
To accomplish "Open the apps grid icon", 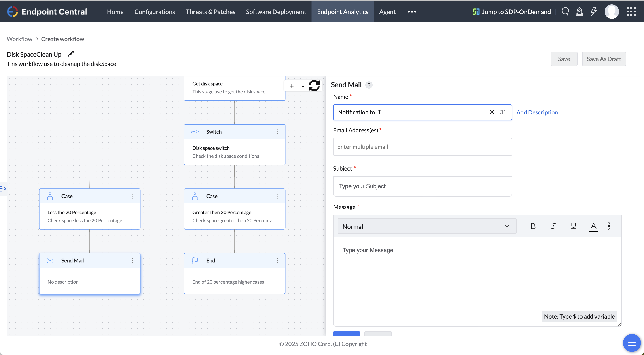I will (x=631, y=11).
